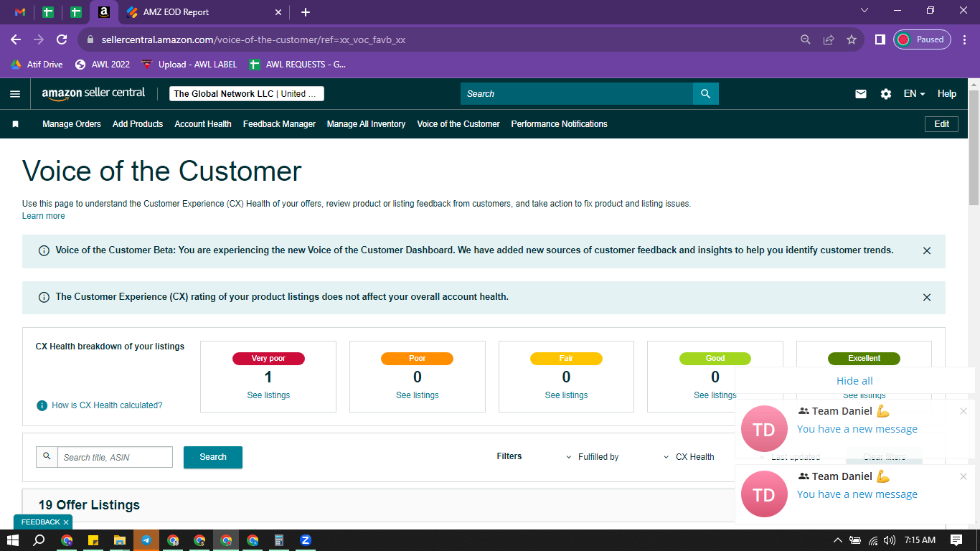Open the Chrome side panel
Image resolution: width=980 pixels, height=551 pixels.
pos(880,39)
